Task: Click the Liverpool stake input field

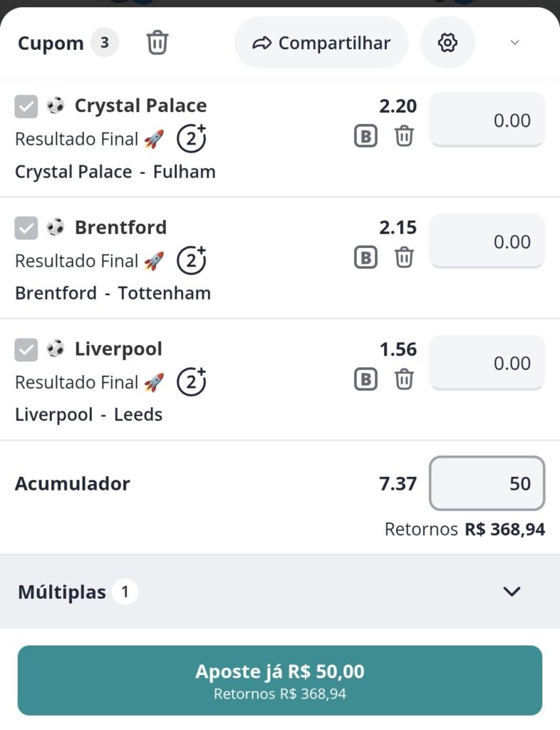Action: tap(487, 363)
